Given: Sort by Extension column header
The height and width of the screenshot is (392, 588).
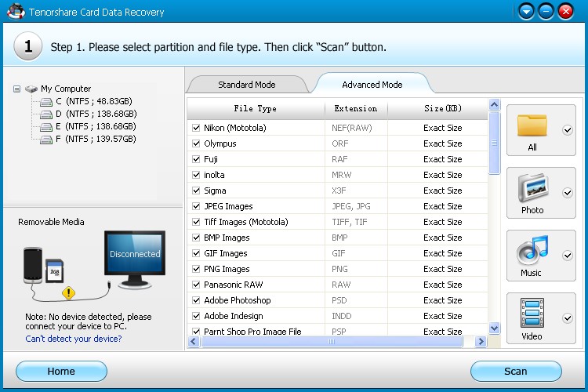Looking at the screenshot, I should click(356, 109).
